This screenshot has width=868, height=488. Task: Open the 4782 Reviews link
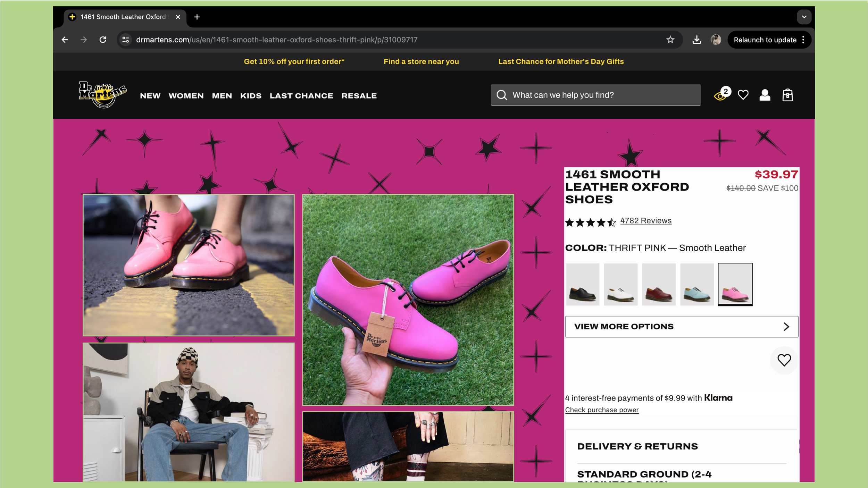(646, 221)
